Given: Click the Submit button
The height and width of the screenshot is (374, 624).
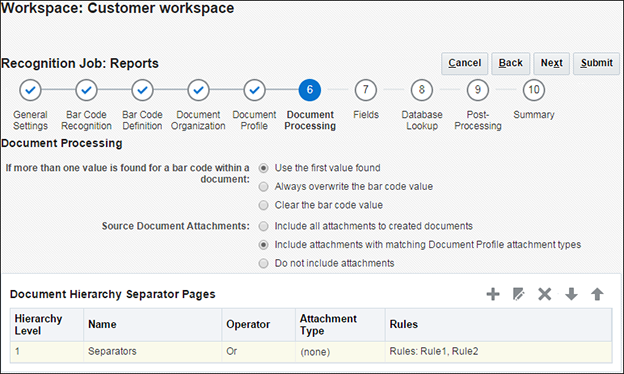Looking at the screenshot, I should [596, 63].
